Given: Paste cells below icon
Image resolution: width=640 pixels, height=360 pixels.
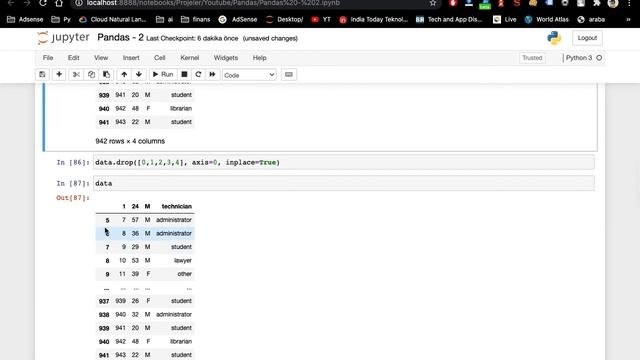Looking at the screenshot, I should coord(107,75).
